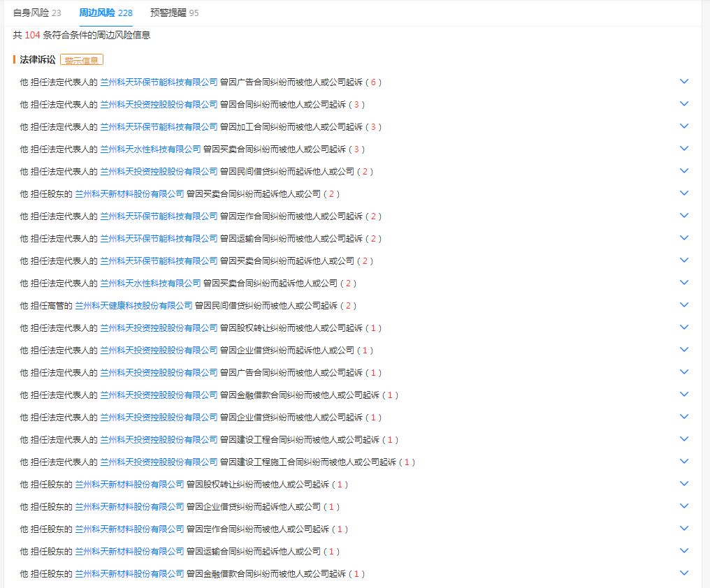Switch to the 自身风险 tab
The image size is (710, 588).
point(37,13)
